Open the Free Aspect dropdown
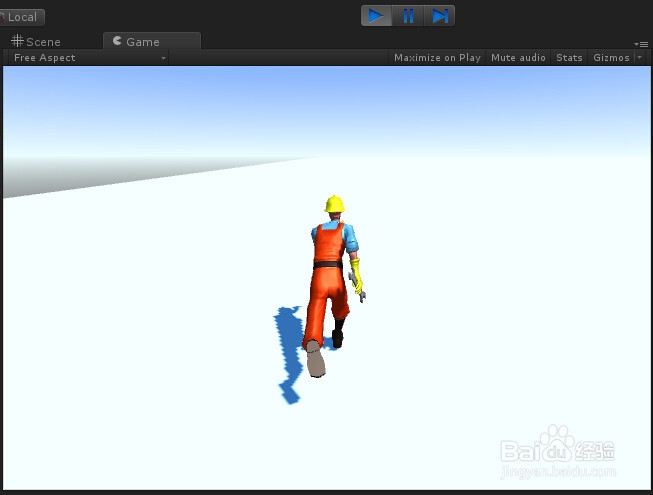The image size is (653, 495). pyautogui.click(x=89, y=58)
